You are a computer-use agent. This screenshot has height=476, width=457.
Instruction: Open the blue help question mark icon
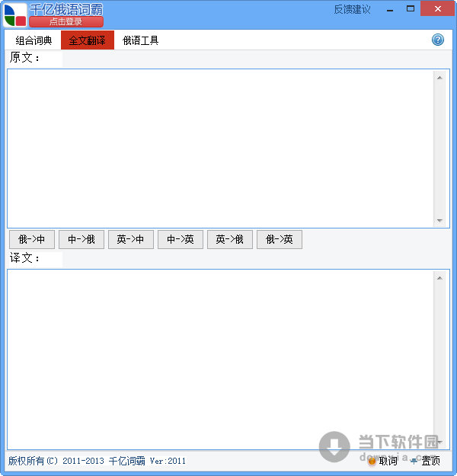pos(437,40)
